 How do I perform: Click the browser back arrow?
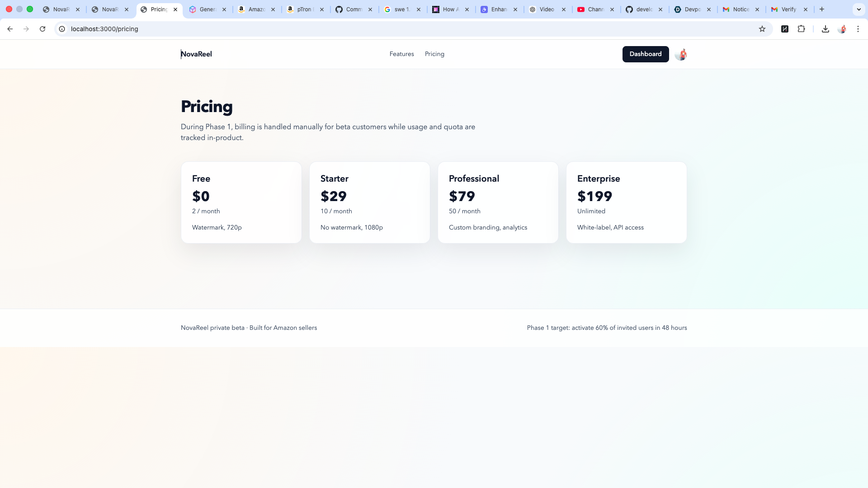(10, 29)
